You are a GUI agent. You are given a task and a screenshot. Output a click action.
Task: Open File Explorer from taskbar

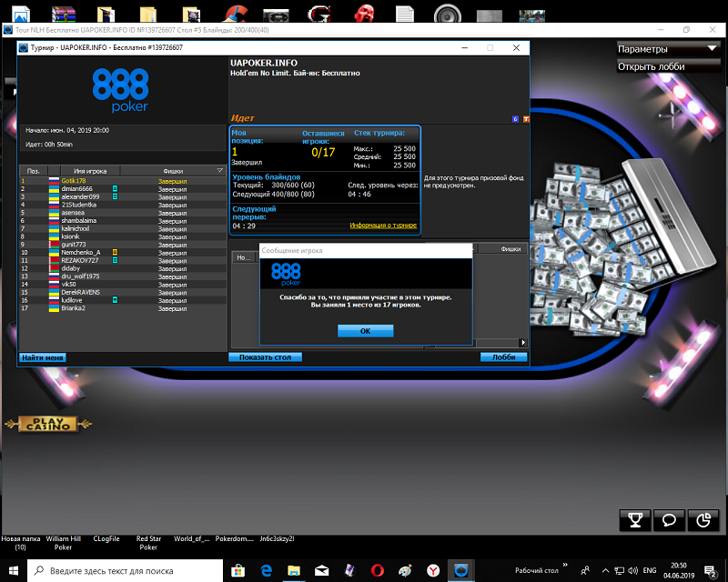(294, 570)
